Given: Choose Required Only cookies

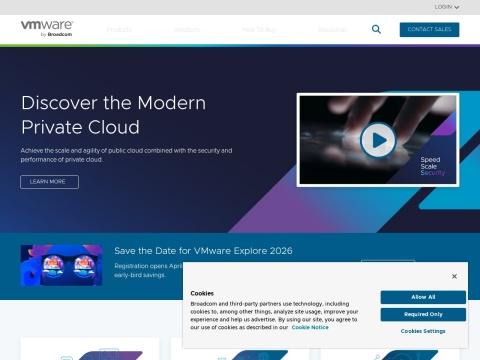Looking at the screenshot, I should point(423,314).
